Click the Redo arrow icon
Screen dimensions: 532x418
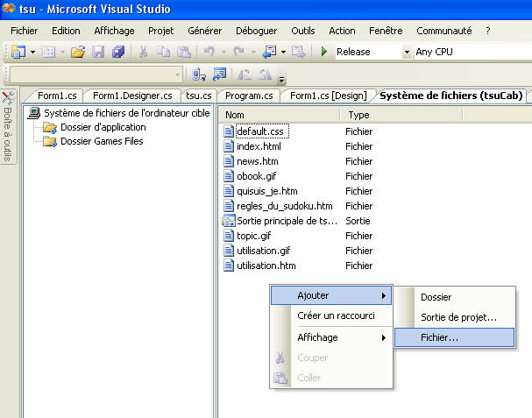coord(239,52)
